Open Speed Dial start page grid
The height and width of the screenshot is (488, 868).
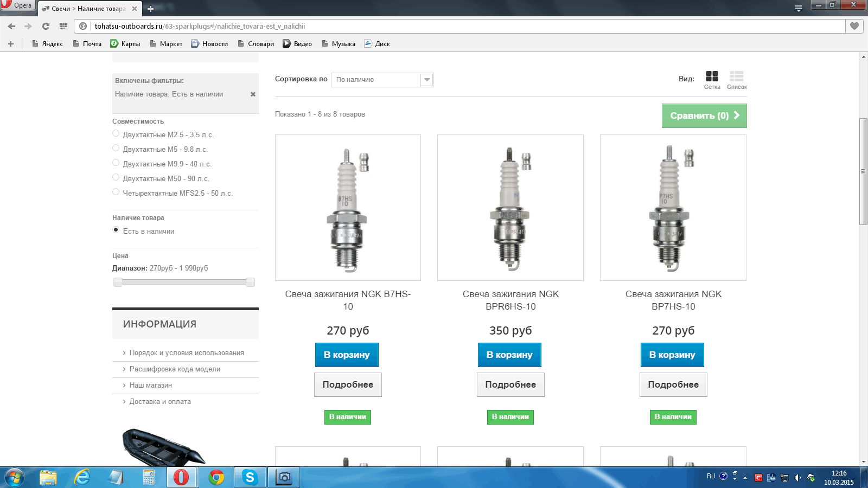(x=63, y=26)
